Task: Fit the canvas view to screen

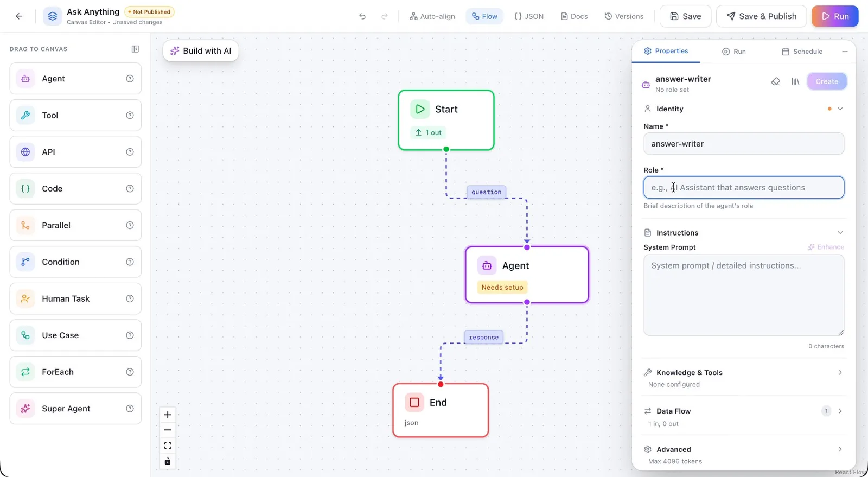Action: click(168, 446)
